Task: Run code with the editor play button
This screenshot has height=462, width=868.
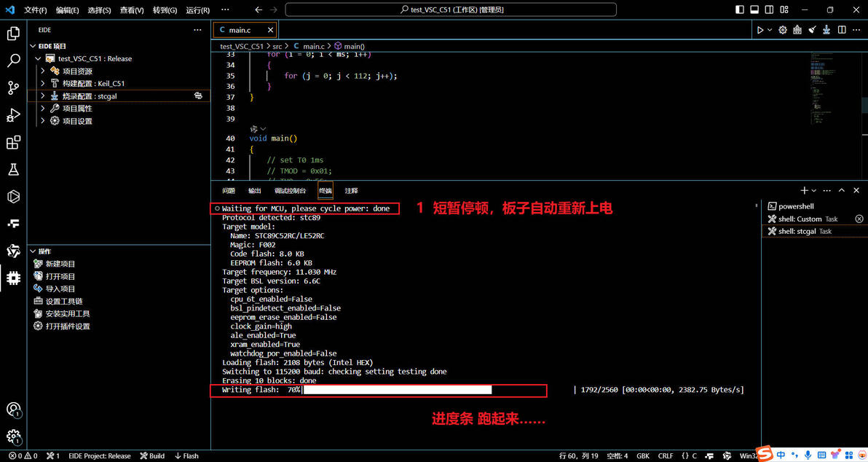Action: [760, 30]
